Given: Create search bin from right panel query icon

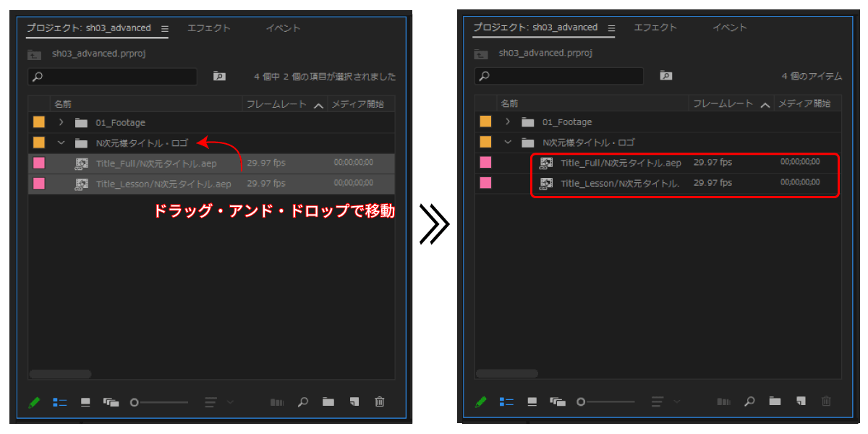Looking at the screenshot, I should coord(666,75).
